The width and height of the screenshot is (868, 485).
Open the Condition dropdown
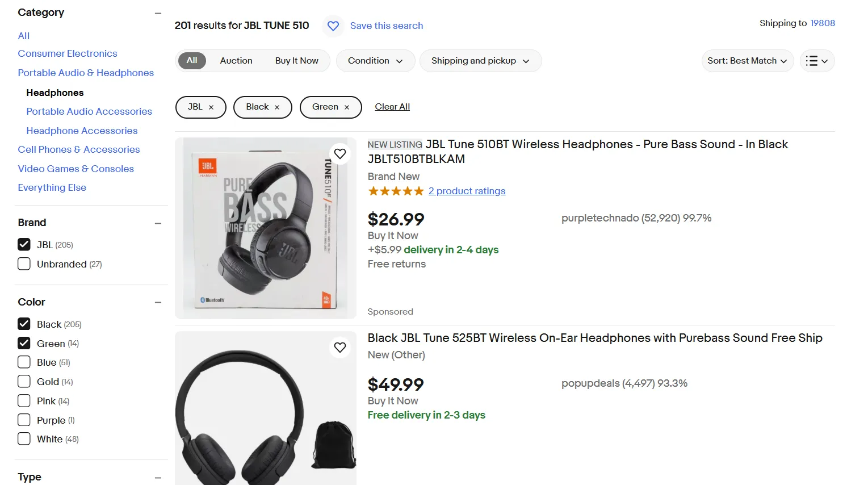point(375,61)
